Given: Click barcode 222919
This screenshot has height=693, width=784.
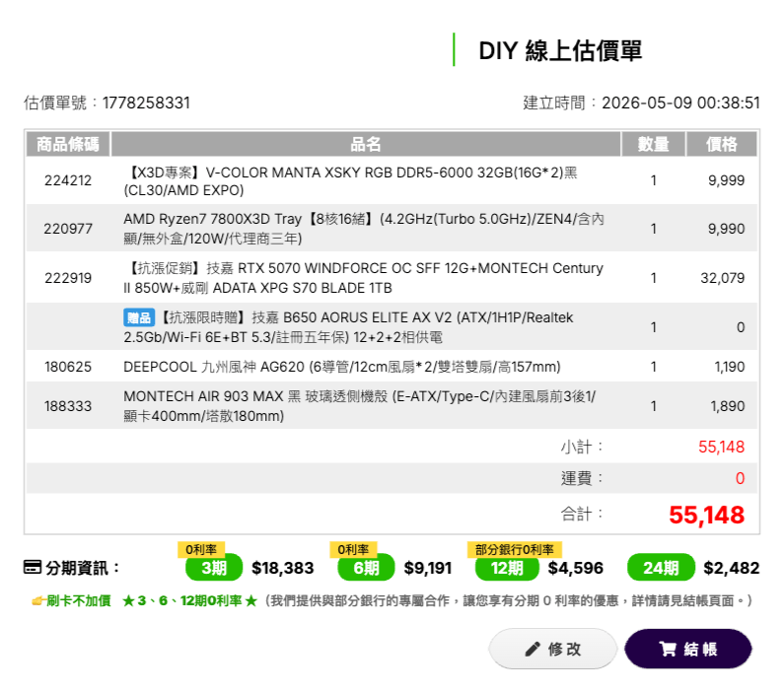Looking at the screenshot, I should pos(68,278).
